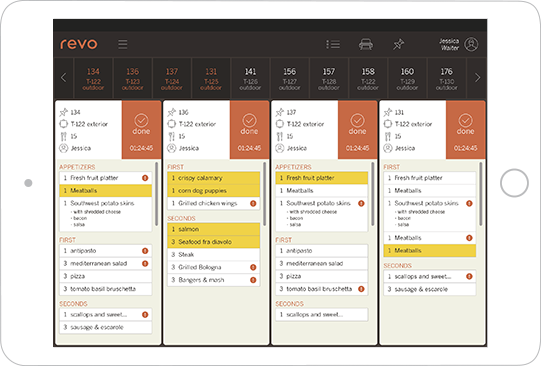Toggle highlighted Meatballs item in order 134
This screenshot has width=541, height=366.
(x=106, y=191)
